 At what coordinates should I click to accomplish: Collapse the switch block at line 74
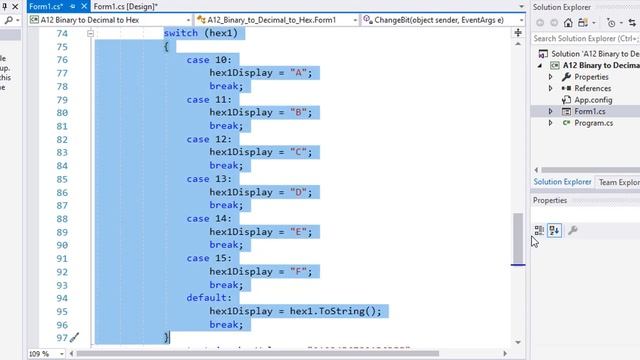(x=91, y=33)
